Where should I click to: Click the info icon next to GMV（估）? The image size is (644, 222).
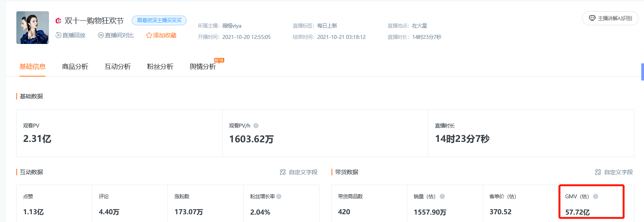pos(595,196)
